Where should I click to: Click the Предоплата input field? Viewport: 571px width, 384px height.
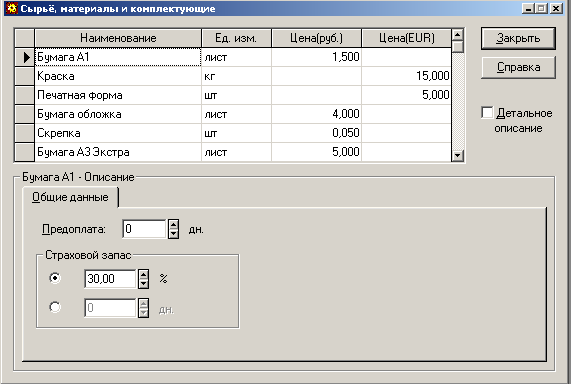tap(145, 229)
